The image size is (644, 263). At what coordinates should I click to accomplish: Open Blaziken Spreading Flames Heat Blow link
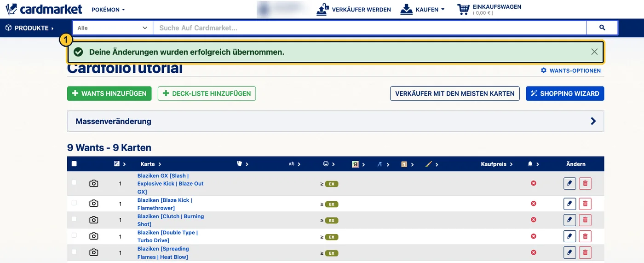163,253
